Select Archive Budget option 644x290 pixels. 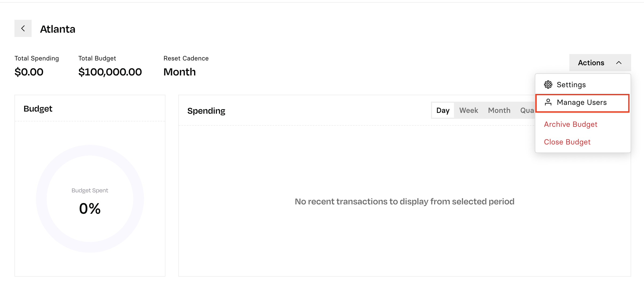pos(570,124)
